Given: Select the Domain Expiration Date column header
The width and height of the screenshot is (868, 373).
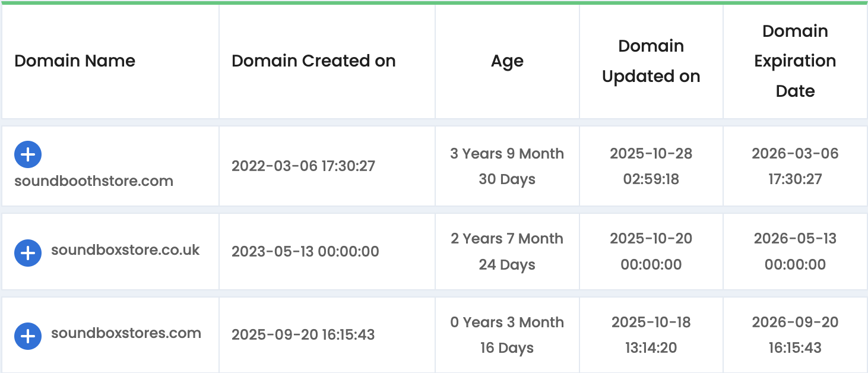Looking at the screenshot, I should click(795, 61).
